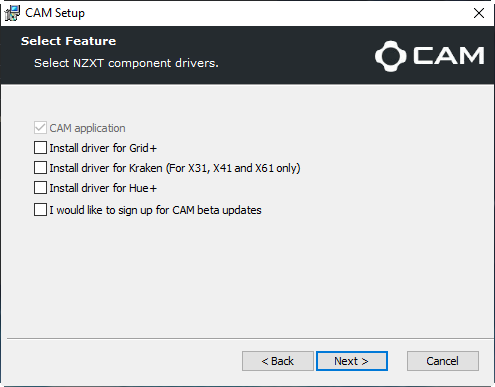Click the 'Install driver for Hue+' label
The height and width of the screenshot is (387, 495).
point(103,188)
